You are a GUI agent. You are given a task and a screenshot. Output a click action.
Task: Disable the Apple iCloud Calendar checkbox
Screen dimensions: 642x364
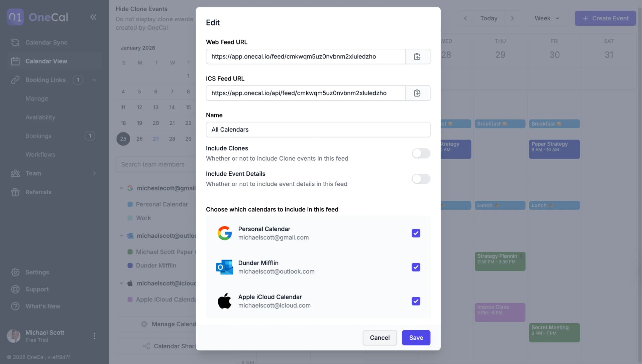click(x=416, y=301)
